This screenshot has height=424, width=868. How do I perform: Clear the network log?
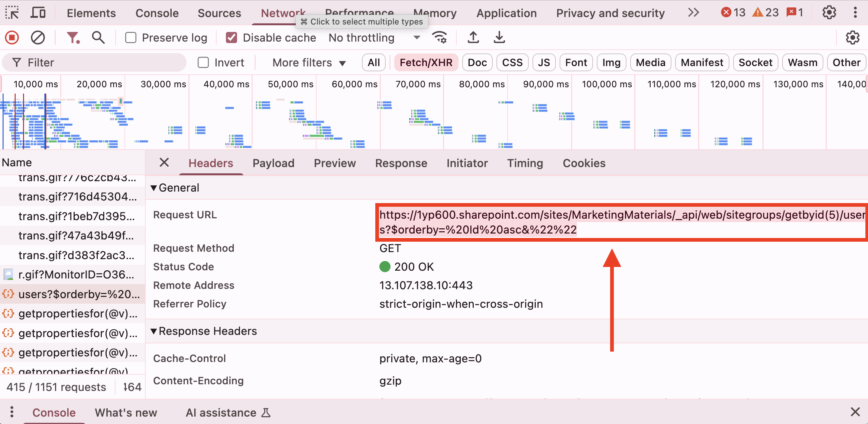(x=38, y=37)
